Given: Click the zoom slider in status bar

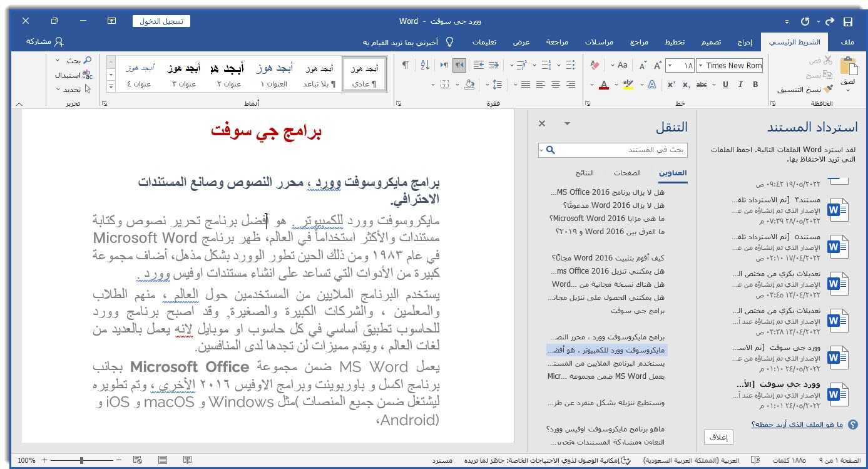Looking at the screenshot, I should click(81, 460).
